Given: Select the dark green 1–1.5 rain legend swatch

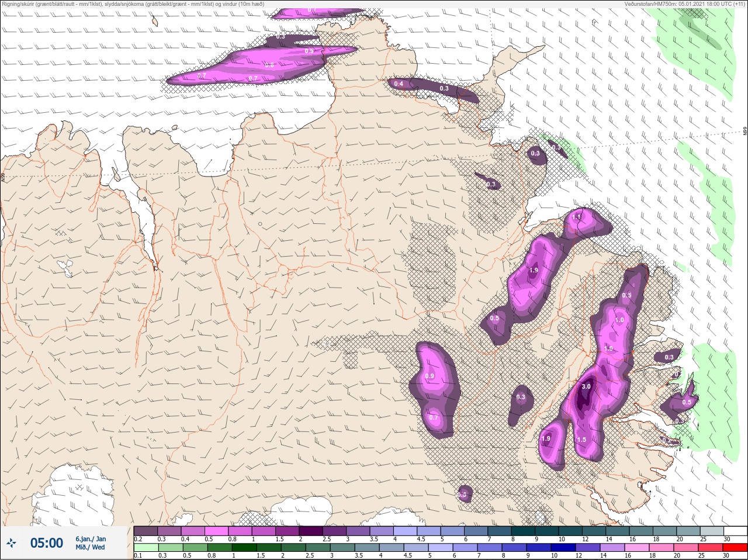Looking at the screenshot, I should [244, 548].
